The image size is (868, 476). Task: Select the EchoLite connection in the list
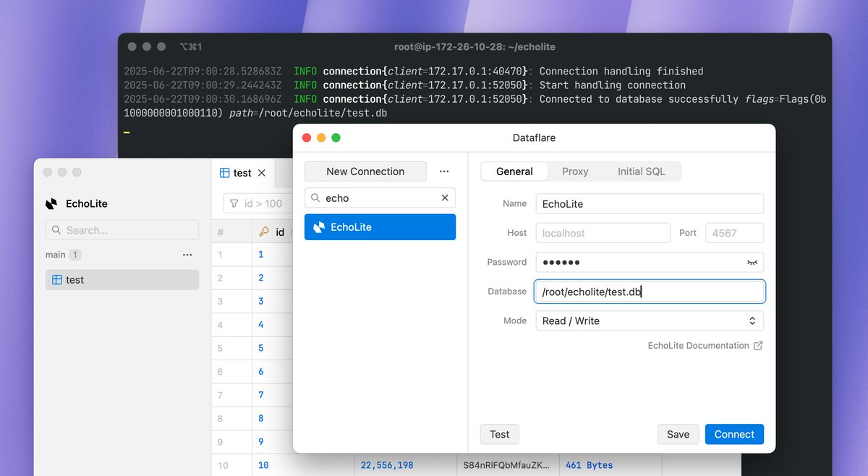pos(380,227)
